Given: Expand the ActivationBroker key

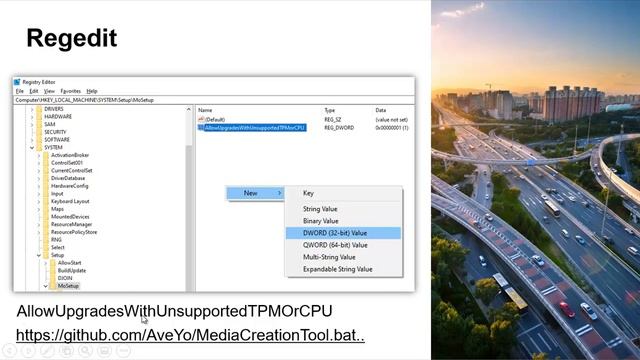Looking at the screenshot, I should coord(39,155).
